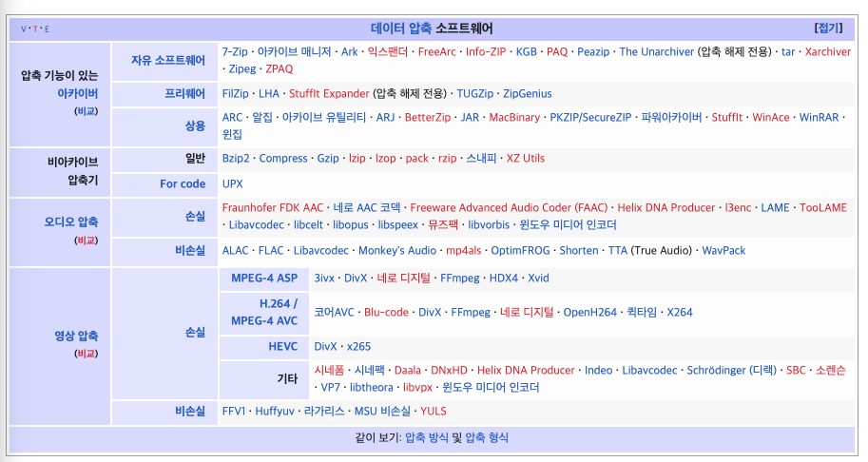Click the 코어AVC link
Image resolution: width=868 pixels, height=462 pixels.
[x=334, y=312]
